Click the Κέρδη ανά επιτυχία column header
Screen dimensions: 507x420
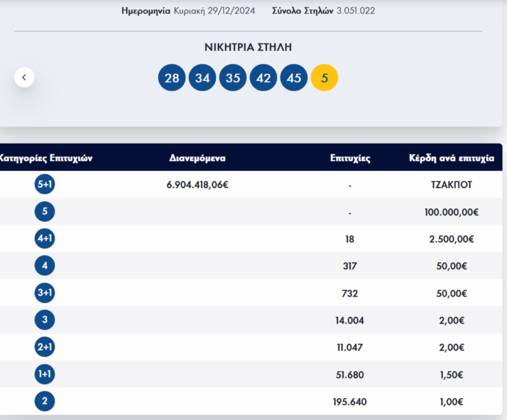(451, 158)
